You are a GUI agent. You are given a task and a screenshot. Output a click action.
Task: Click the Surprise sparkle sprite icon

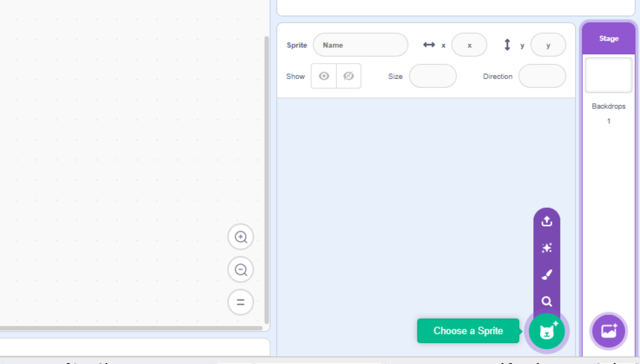click(547, 248)
